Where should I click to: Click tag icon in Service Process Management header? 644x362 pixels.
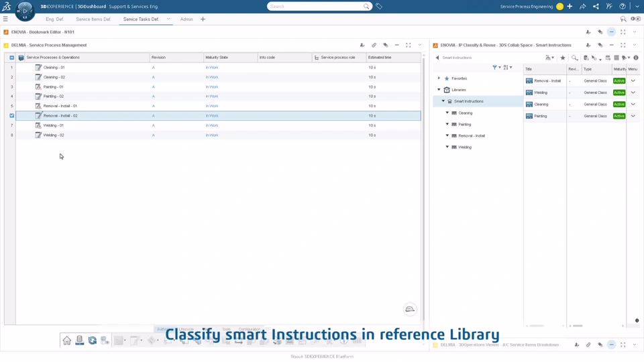(x=385, y=45)
